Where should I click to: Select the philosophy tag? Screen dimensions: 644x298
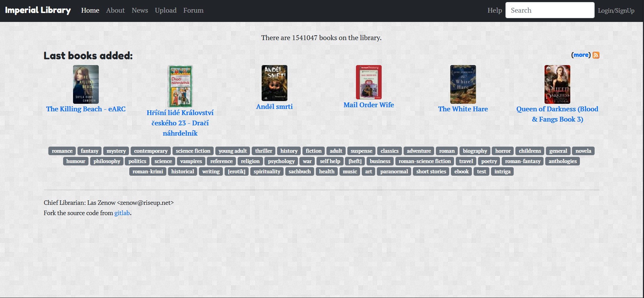[107, 161]
